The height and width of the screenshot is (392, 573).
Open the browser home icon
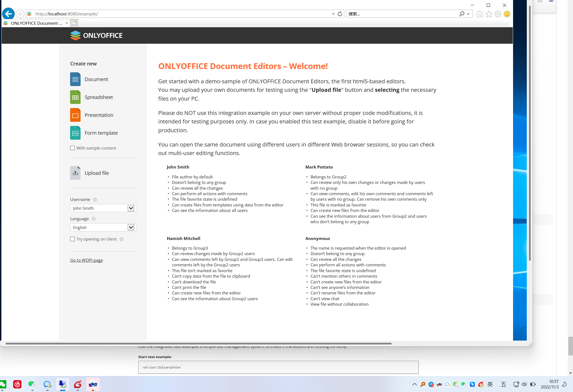point(480,14)
